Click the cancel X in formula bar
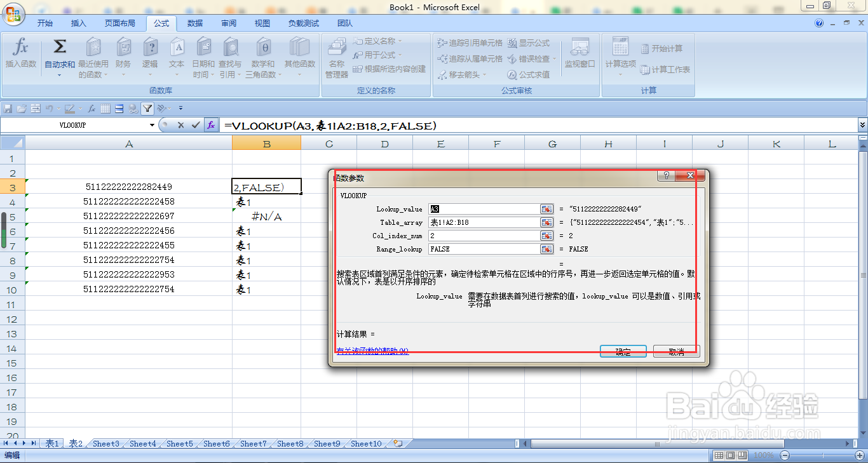The width and height of the screenshot is (868, 463). tap(181, 126)
